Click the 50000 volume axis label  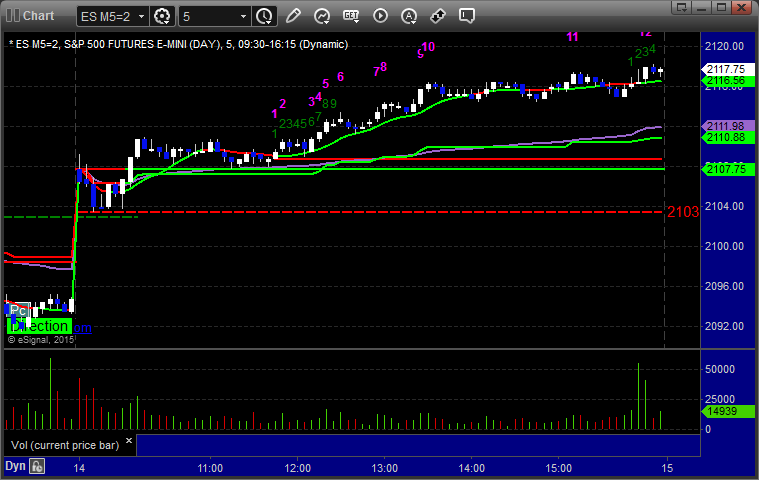[x=720, y=369]
